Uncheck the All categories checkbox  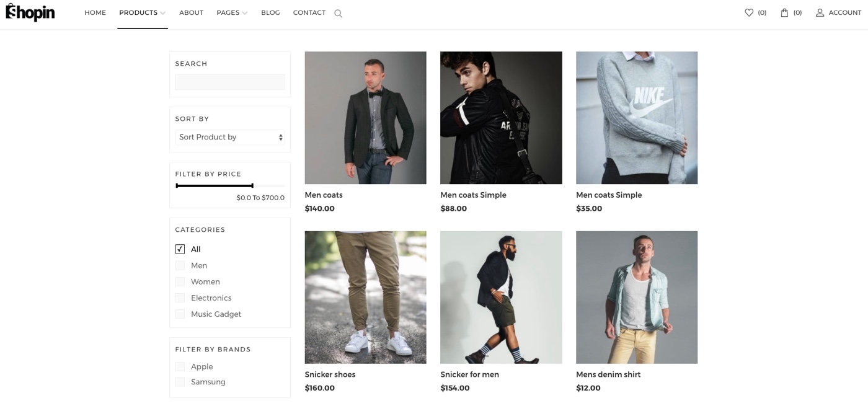(180, 249)
